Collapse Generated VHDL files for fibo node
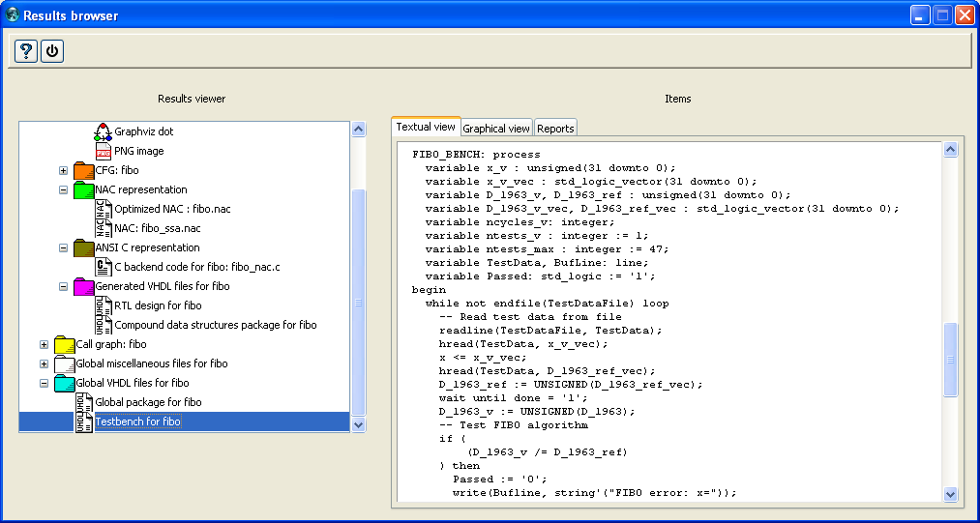The image size is (980, 523). click(63, 286)
